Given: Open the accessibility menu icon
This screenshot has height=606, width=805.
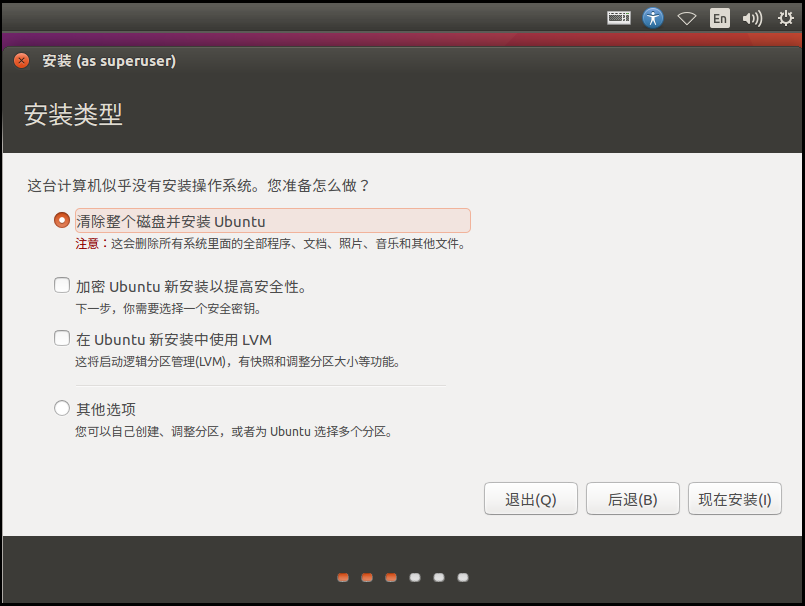Looking at the screenshot, I should click(653, 18).
